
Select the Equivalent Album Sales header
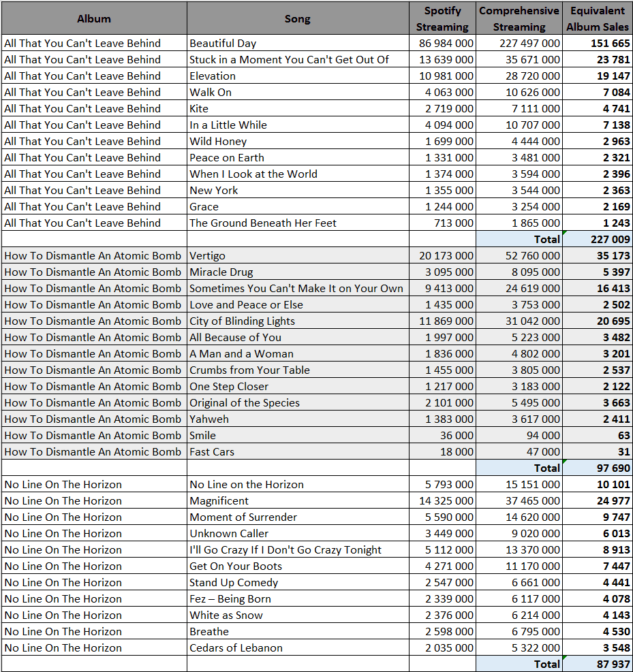click(598, 18)
